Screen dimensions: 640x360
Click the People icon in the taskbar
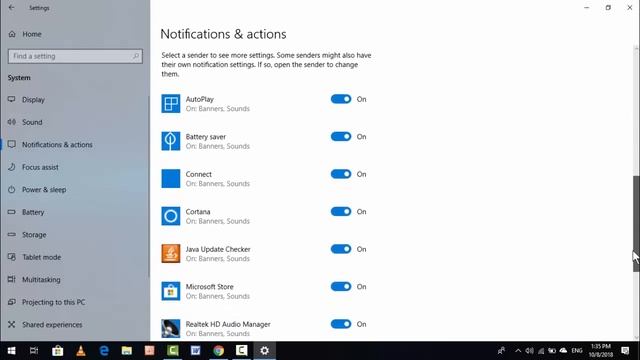point(501,351)
